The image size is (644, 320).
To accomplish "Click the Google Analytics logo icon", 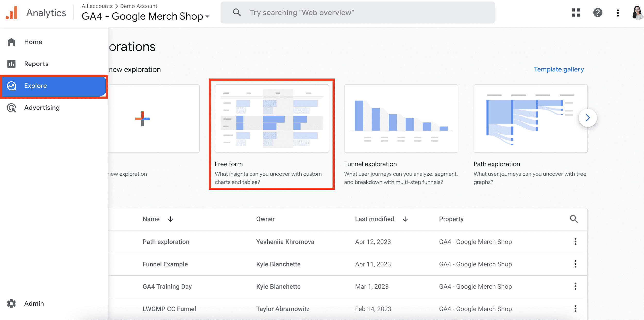I will click(x=12, y=12).
